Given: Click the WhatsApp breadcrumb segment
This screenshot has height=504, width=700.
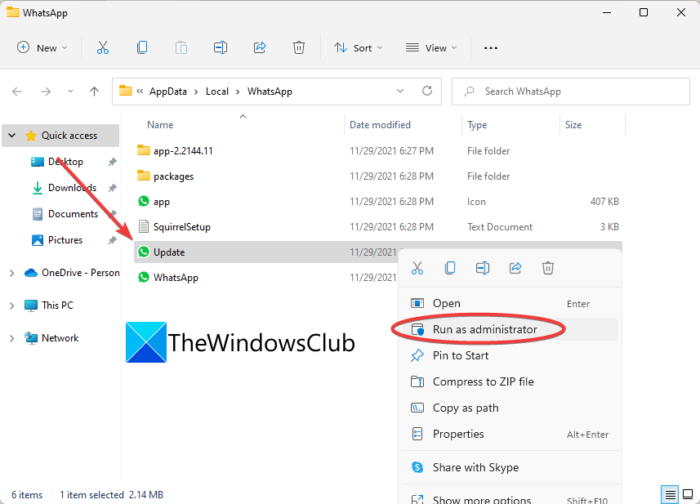Looking at the screenshot, I should [x=270, y=92].
